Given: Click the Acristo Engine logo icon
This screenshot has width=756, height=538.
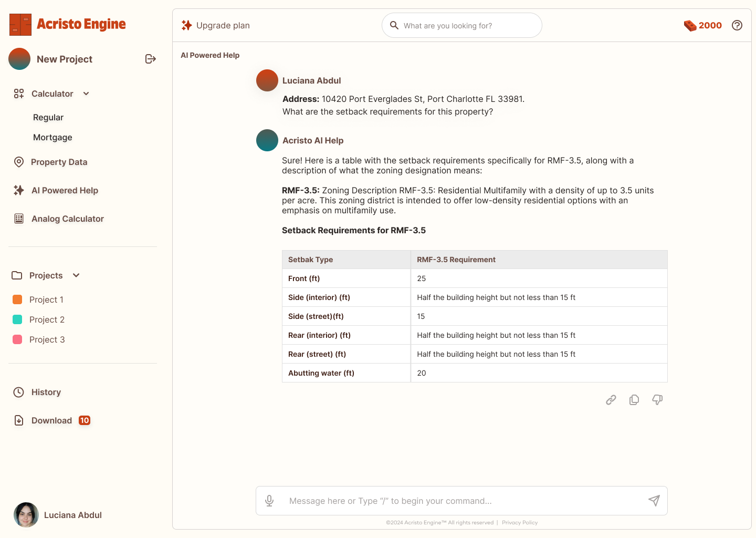Looking at the screenshot, I should pos(20,25).
